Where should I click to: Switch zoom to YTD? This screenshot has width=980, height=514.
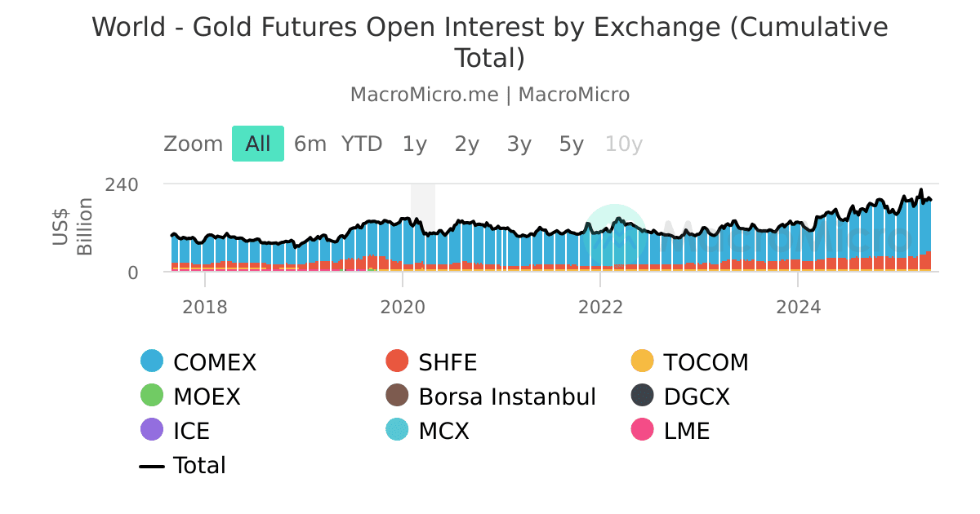tap(362, 144)
